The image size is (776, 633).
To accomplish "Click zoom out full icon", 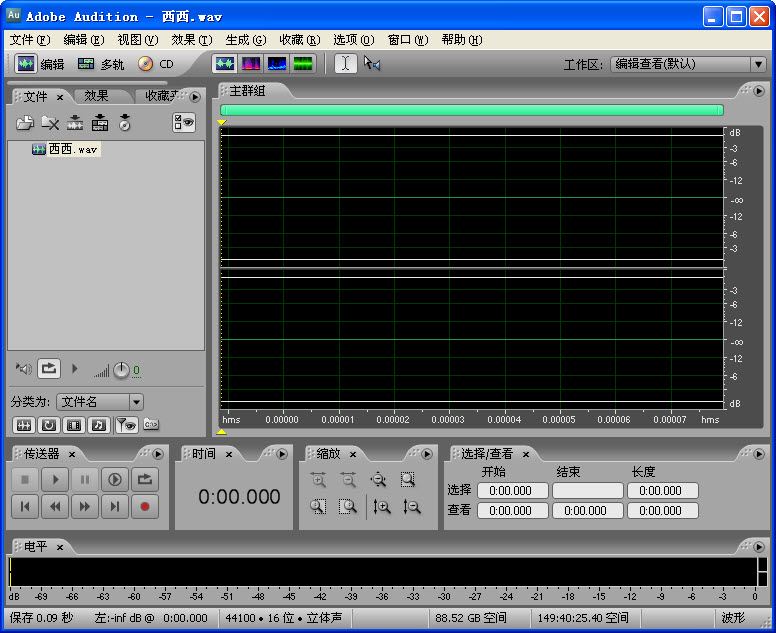I will click(x=378, y=480).
